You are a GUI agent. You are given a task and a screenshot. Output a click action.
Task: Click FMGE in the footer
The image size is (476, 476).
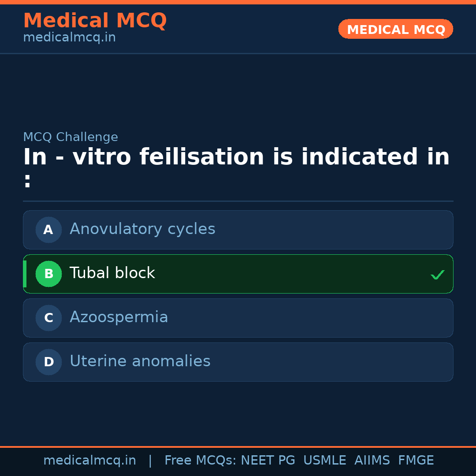pos(416,461)
